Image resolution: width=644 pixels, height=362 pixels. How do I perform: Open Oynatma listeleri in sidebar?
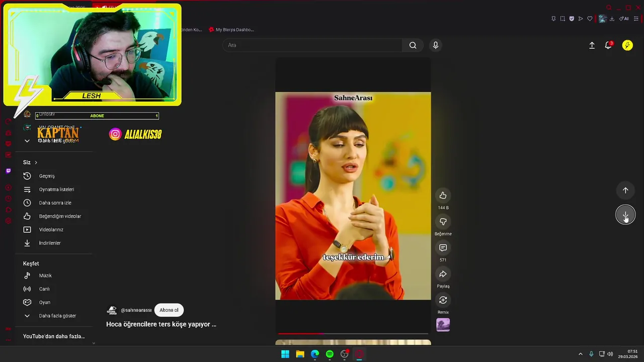coord(55,190)
